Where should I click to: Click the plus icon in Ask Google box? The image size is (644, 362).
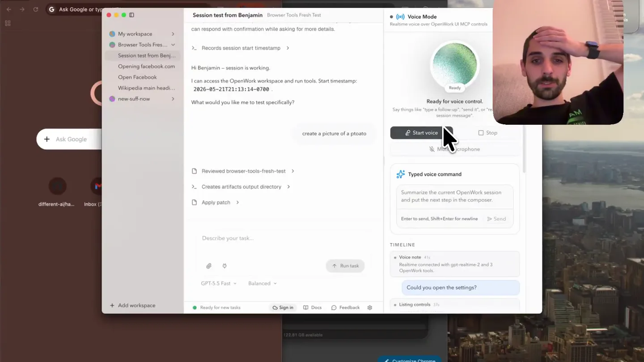[47, 139]
